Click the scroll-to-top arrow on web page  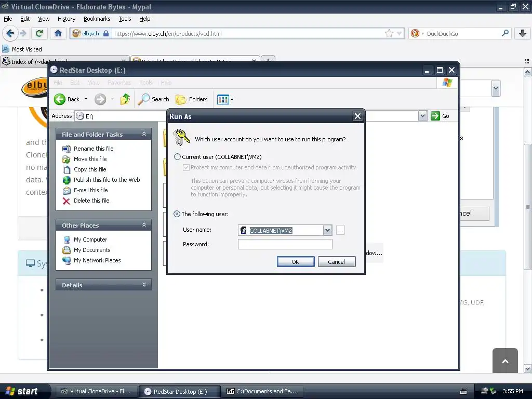tap(505, 361)
